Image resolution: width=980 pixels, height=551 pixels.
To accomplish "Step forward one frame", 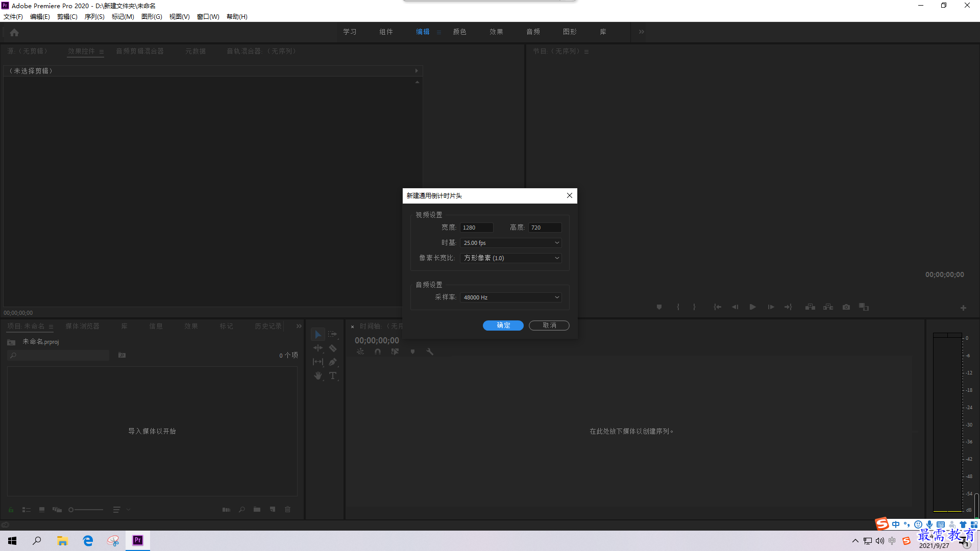I will coord(771,307).
